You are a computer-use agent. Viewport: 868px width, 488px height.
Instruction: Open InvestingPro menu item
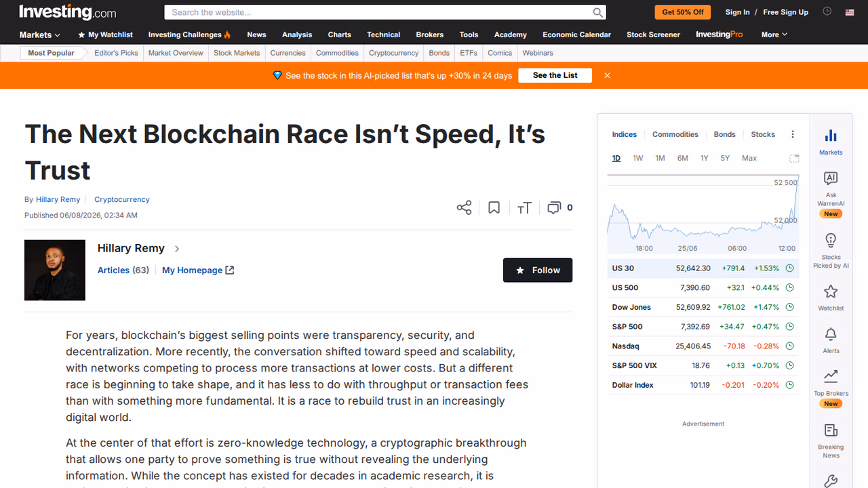coord(719,35)
